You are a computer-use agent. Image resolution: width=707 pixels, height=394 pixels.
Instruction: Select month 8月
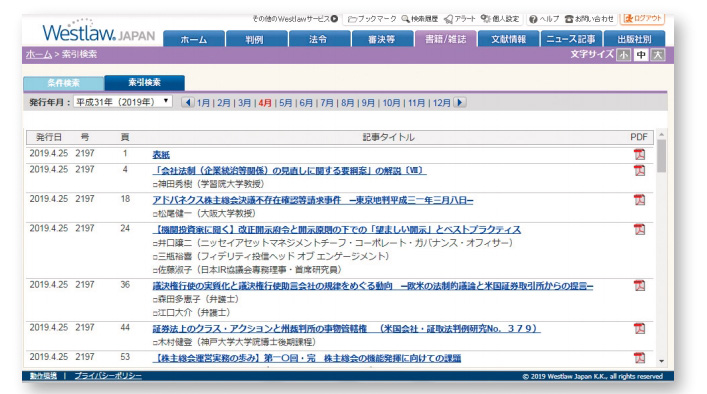[348, 103]
